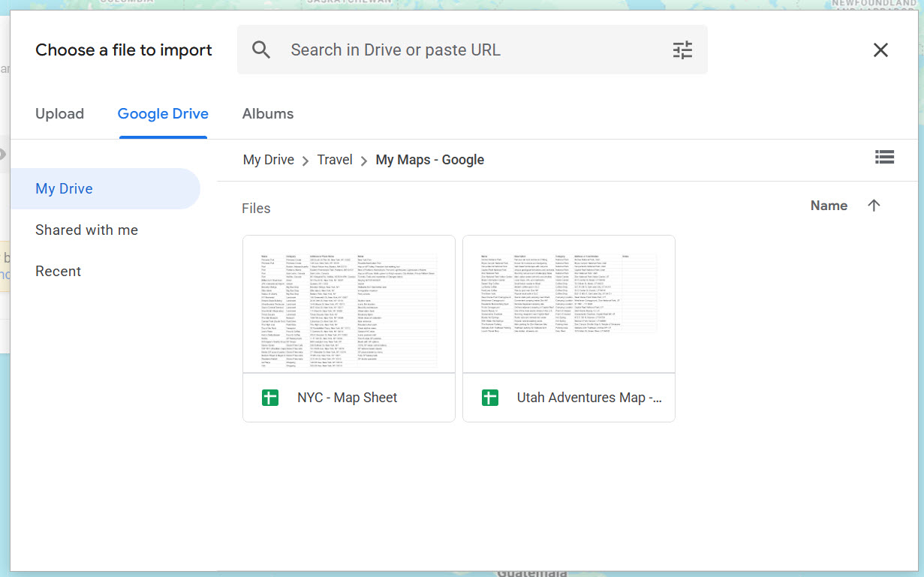
Task: Navigate to Travel folder breadcrumb
Action: [335, 160]
